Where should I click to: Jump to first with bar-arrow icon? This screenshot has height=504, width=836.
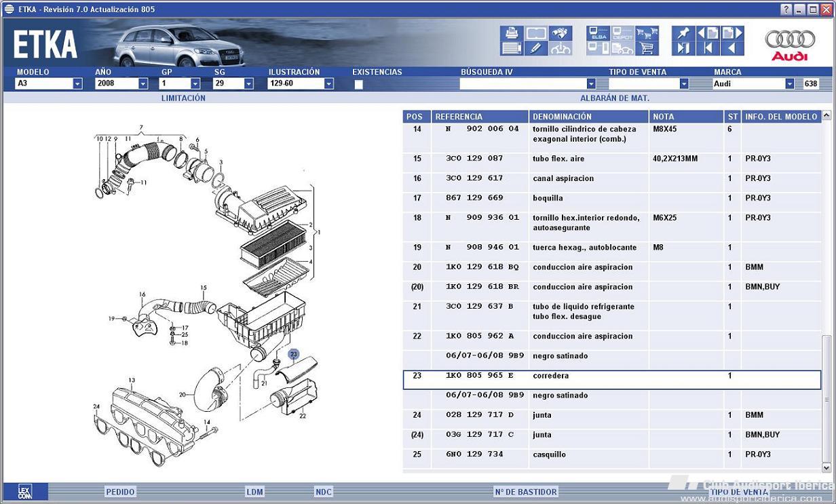(x=708, y=48)
